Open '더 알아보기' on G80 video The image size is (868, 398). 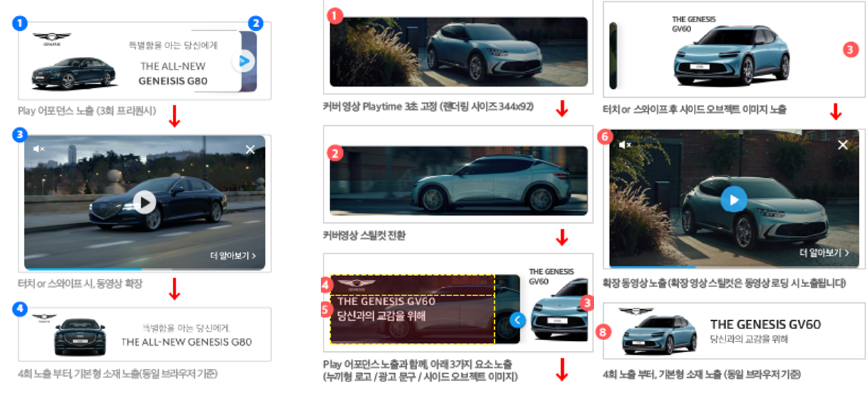pyautogui.click(x=233, y=255)
